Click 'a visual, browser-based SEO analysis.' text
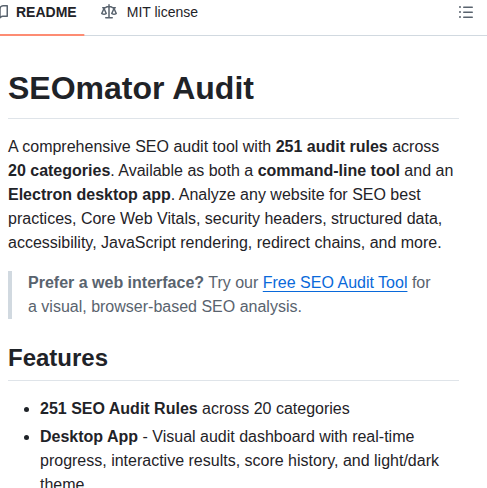487x488 pixels. [165, 307]
